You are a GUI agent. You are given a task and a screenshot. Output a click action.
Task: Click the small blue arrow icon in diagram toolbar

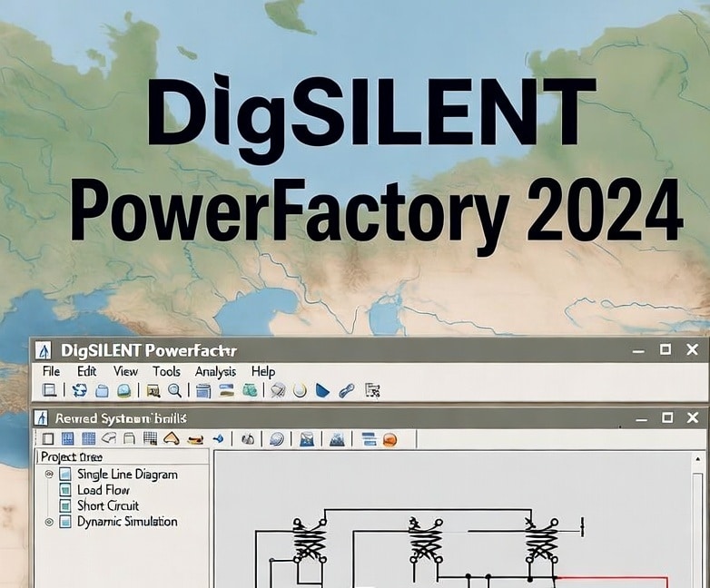click(x=218, y=439)
